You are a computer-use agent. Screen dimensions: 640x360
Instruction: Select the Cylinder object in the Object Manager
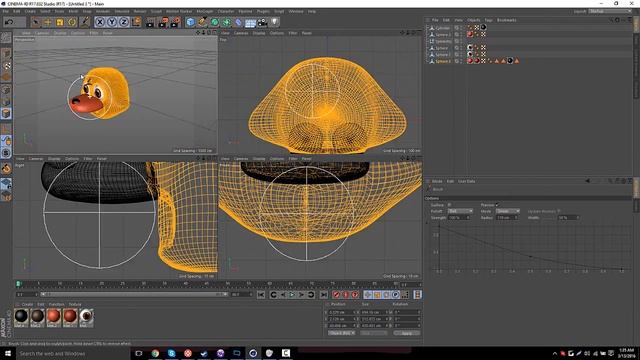tap(443, 28)
